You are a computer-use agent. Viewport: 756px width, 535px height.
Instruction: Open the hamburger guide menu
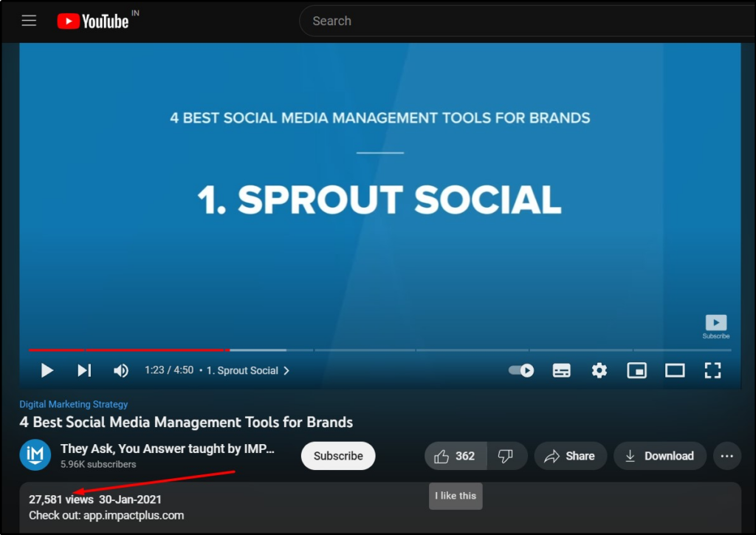[29, 21]
